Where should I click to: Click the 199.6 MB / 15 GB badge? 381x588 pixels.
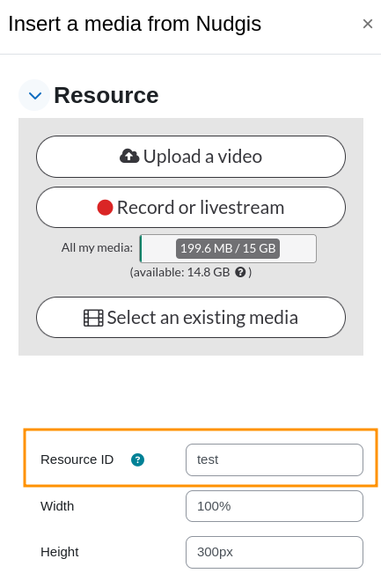(x=228, y=248)
